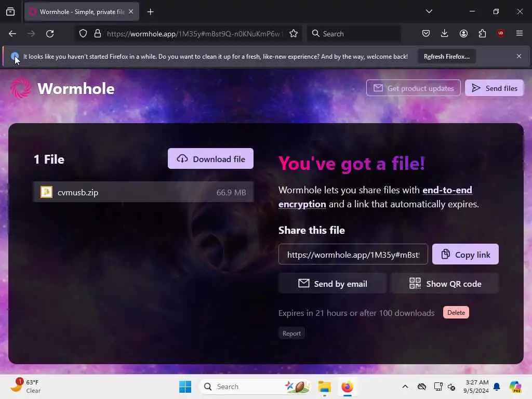Click the Windows taskbar search box
The width and height of the screenshot is (532, 399).
pos(255,387)
